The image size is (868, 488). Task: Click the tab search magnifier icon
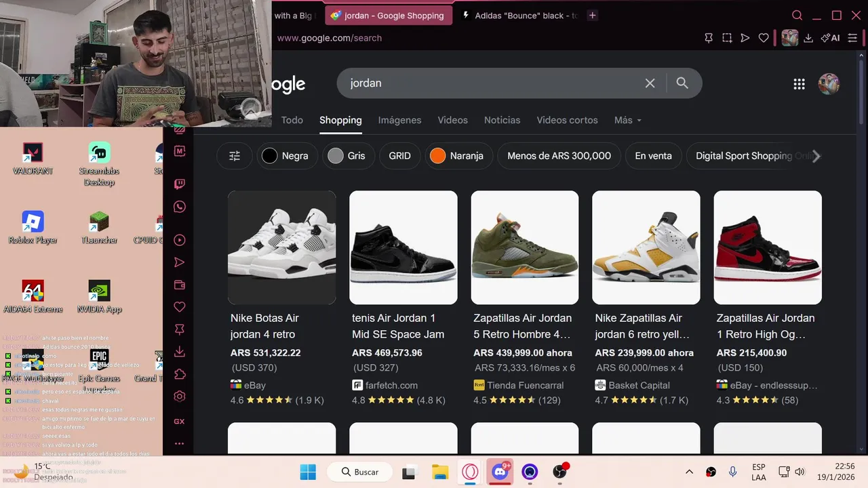(x=797, y=15)
